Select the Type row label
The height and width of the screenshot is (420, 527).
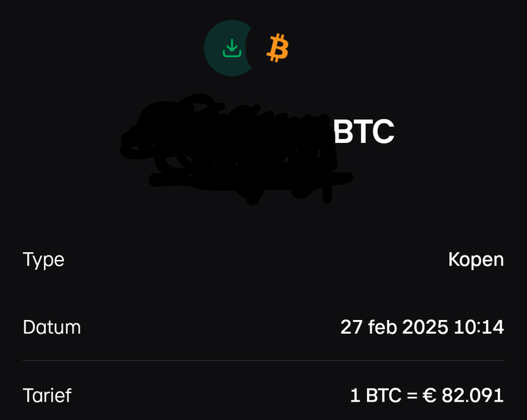[x=43, y=259]
